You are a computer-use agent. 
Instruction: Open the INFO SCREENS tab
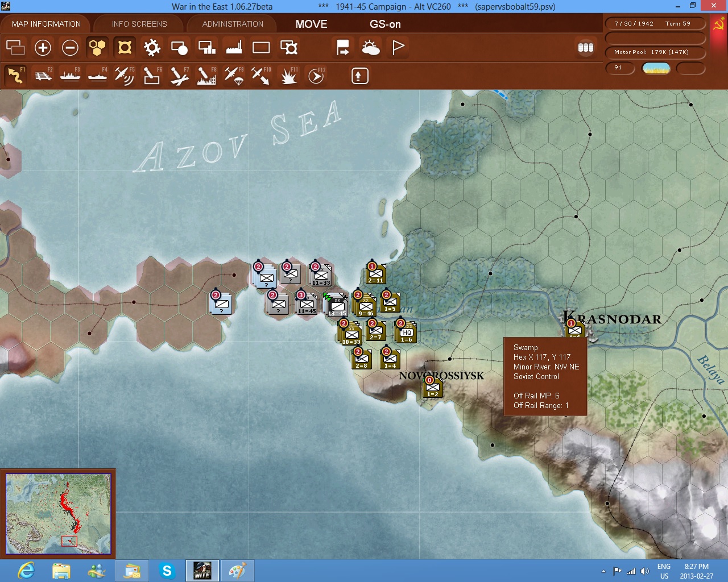(x=139, y=24)
